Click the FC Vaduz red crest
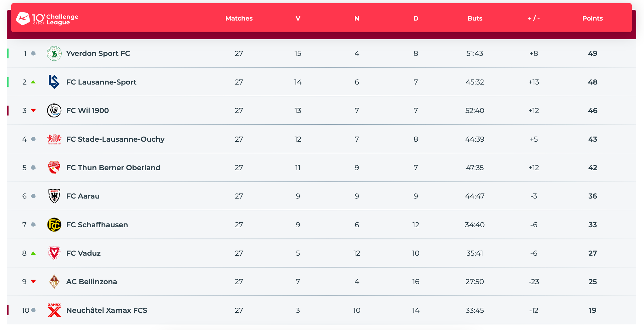This screenshot has height=330, width=644. [54, 253]
